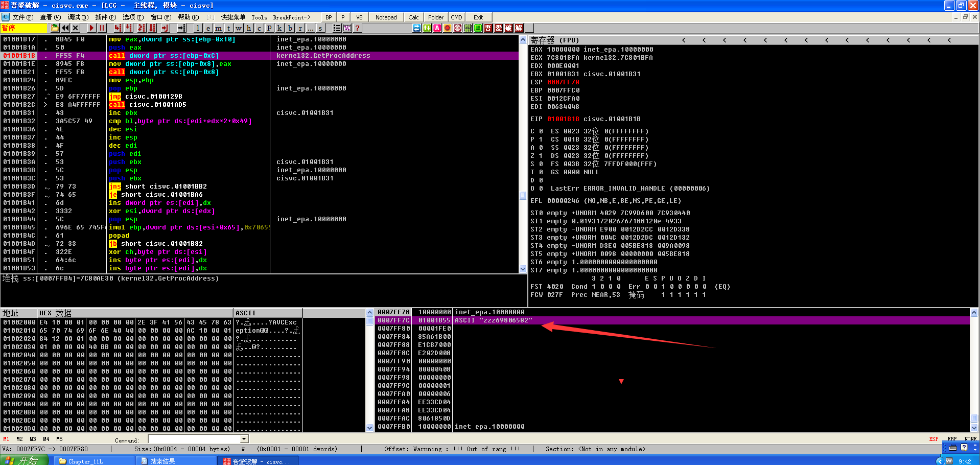Step into with the first red step icon
This screenshot has height=465, width=980.
click(118, 28)
